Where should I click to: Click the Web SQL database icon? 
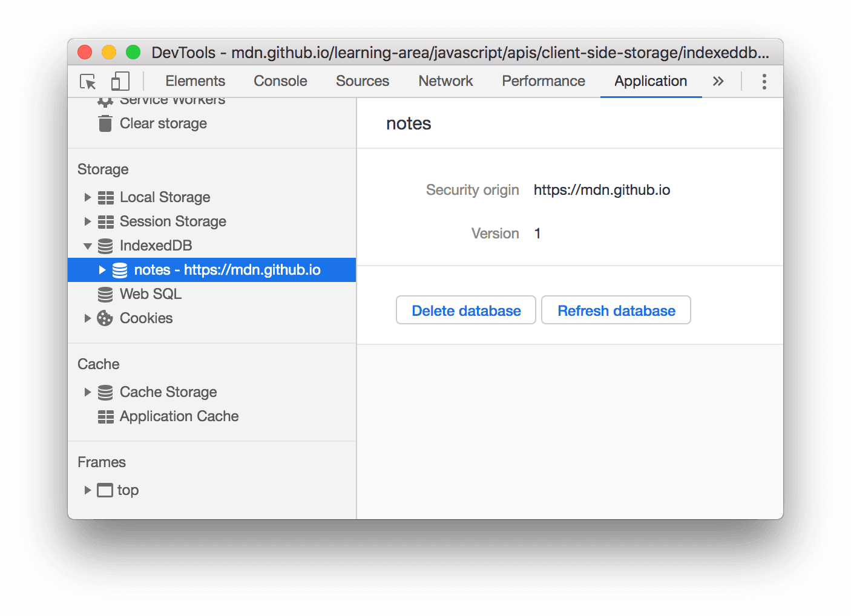click(105, 294)
